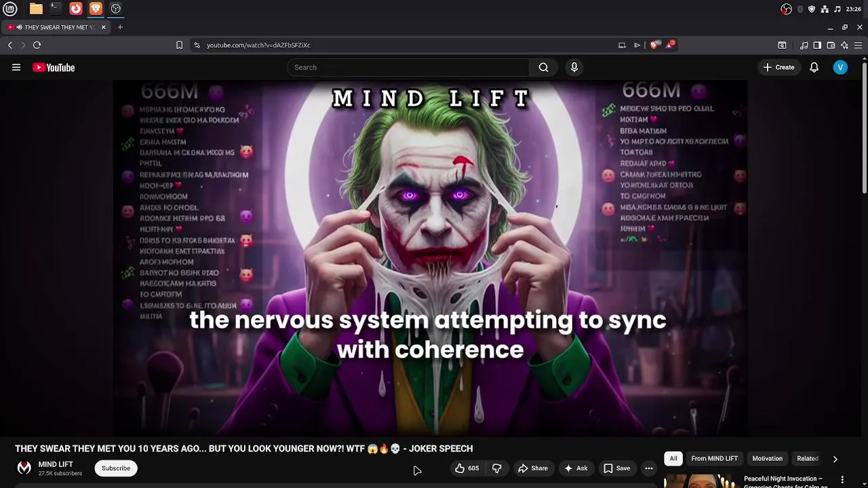Open more actions three-dot menu

pos(649,468)
